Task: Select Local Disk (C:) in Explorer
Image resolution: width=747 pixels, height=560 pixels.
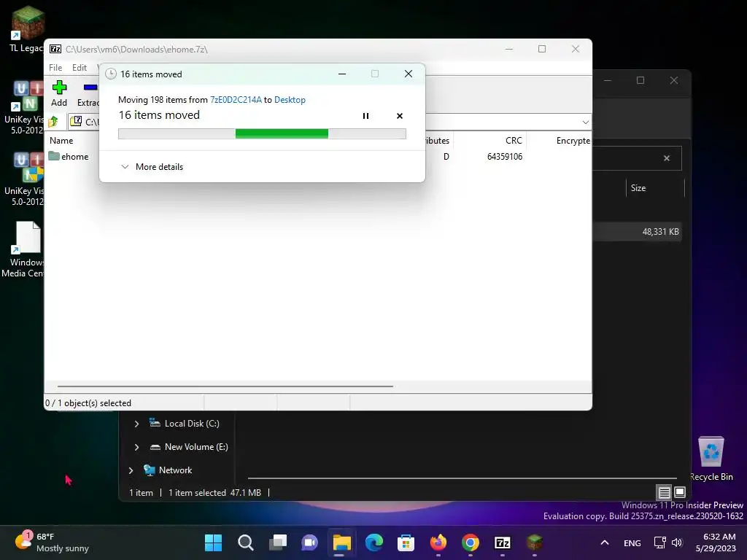Action: [184, 424]
